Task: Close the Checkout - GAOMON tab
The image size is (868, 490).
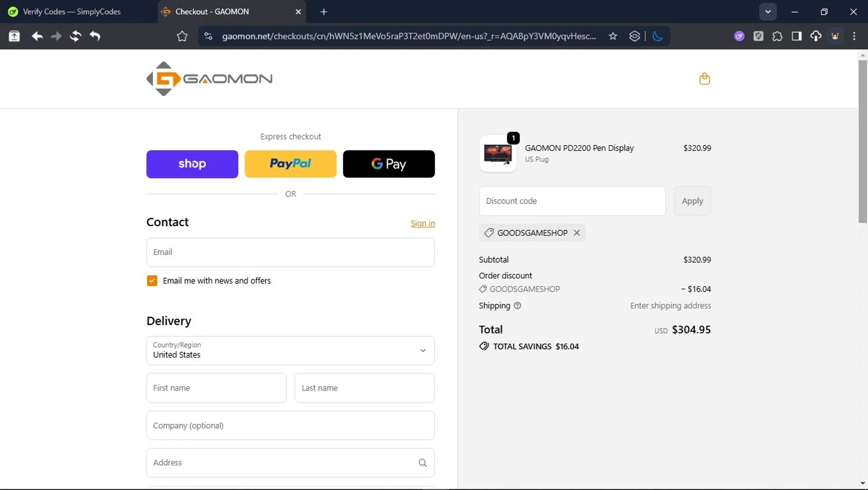Action: 298,12
